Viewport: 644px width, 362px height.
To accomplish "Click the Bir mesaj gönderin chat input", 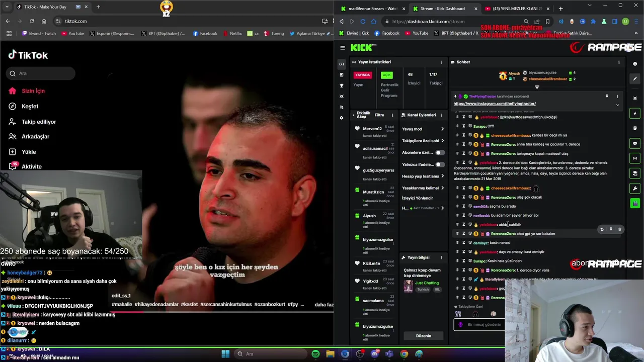I will pyautogui.click(x=479, y=325).
